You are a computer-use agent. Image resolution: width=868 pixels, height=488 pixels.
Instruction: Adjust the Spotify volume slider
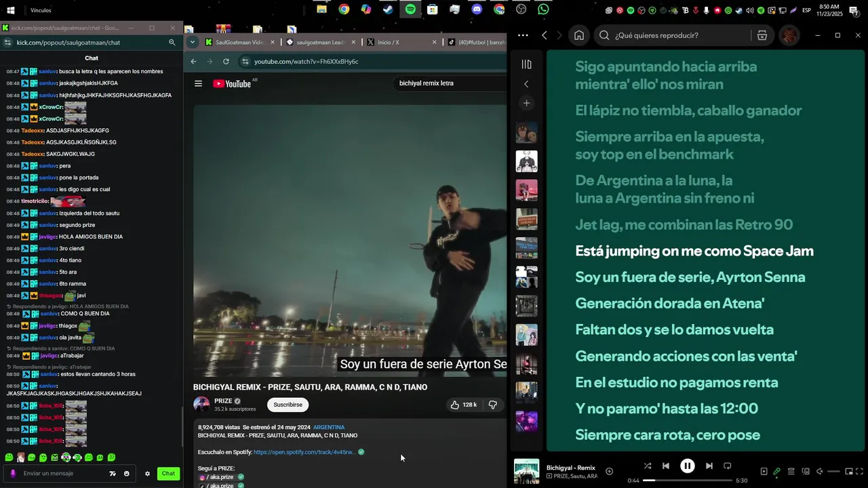(833, 471)
